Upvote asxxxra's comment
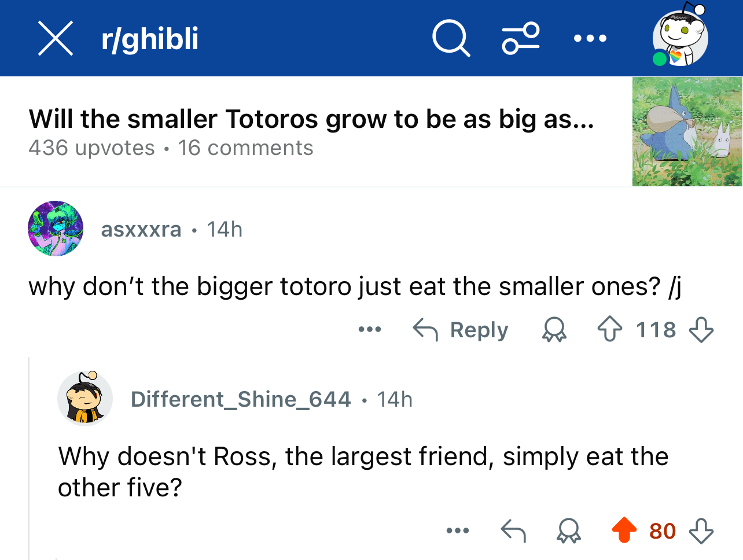Screen dimensions: 743x560 pyautogui.click(x=610, y=330)
